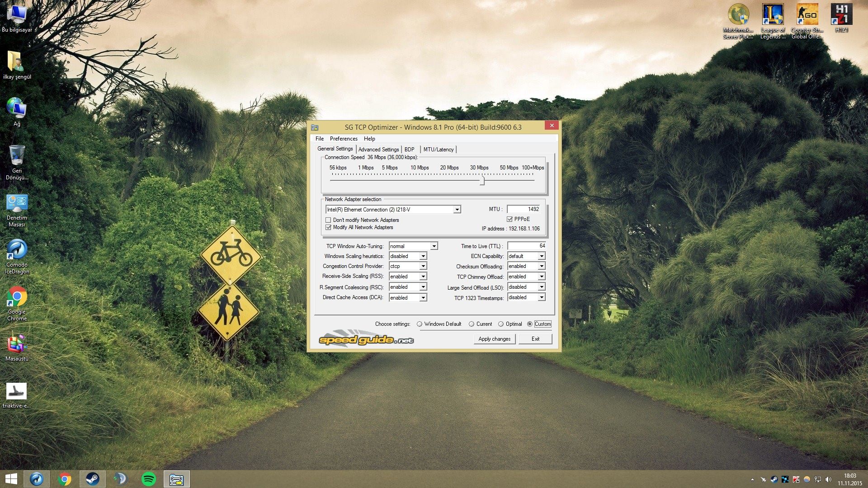Open the Congestion Control Provider dropdown
Image resolution: width=868 pixels, height=488 pixels.
click(423, 266)
